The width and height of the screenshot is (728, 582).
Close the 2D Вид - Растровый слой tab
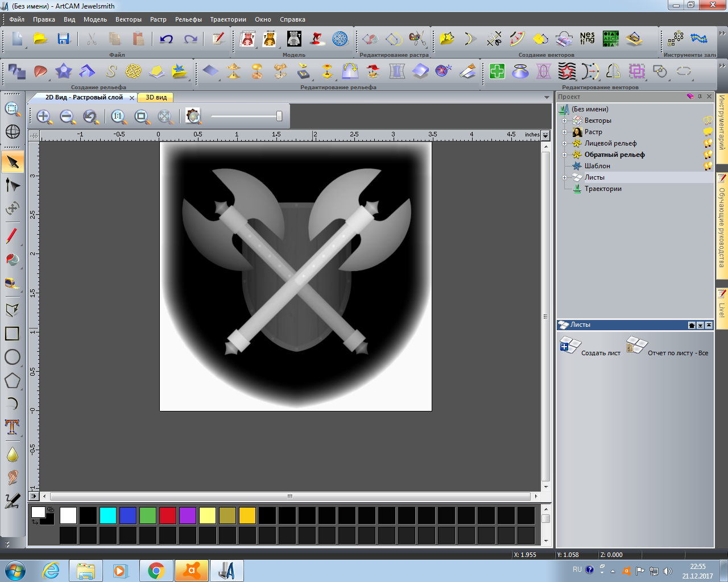click(132, 98)
